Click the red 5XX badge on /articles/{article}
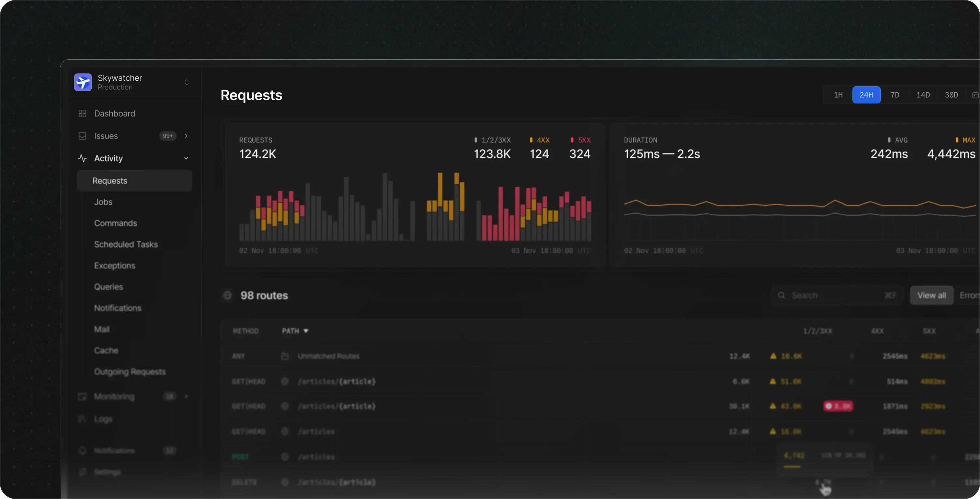 pyautogui.click(x=838, y=406)
